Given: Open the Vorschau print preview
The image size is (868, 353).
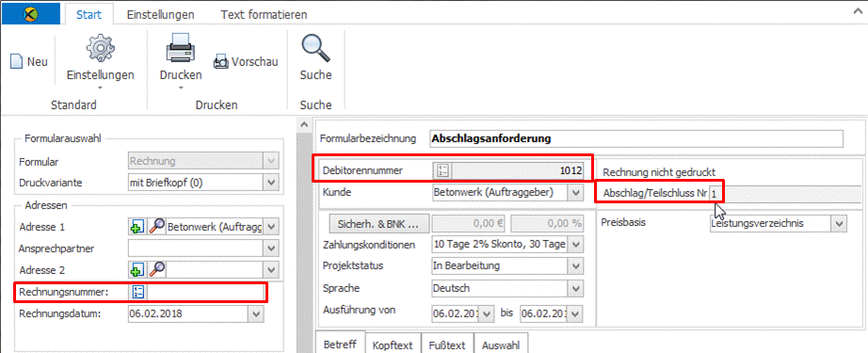Looking at the screenshot, I should pyautogui.click(x=246, y=62).
